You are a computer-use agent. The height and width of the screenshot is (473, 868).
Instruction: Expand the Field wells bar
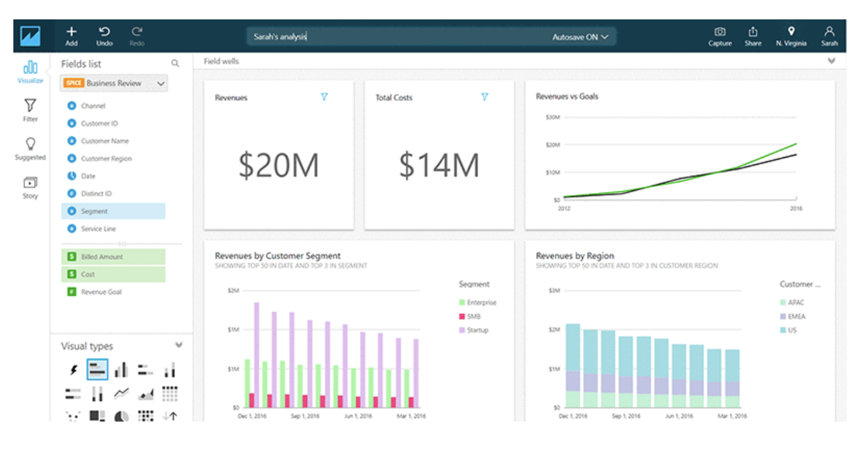[x=832, y=61]
